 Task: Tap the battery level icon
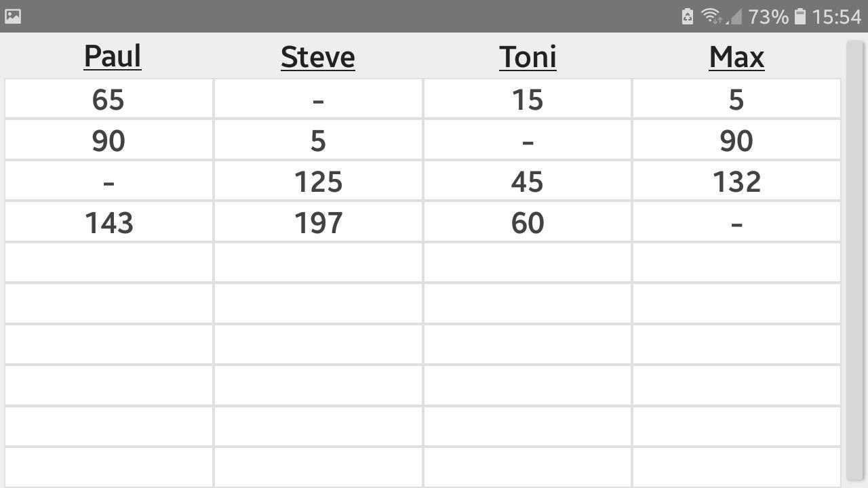tap(800, 16)
